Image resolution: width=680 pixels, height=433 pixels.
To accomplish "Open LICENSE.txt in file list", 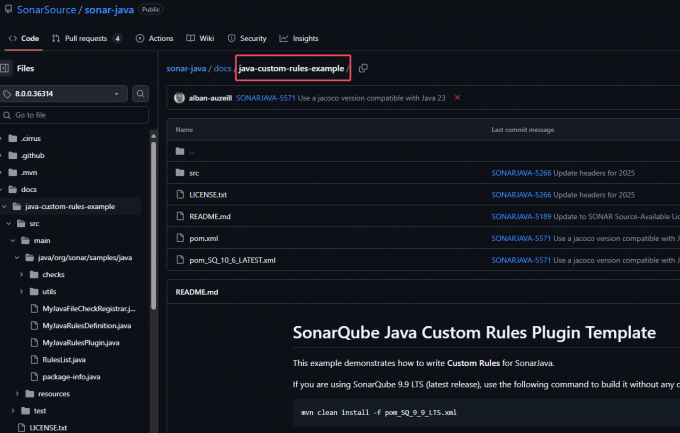I will [208, 195].
